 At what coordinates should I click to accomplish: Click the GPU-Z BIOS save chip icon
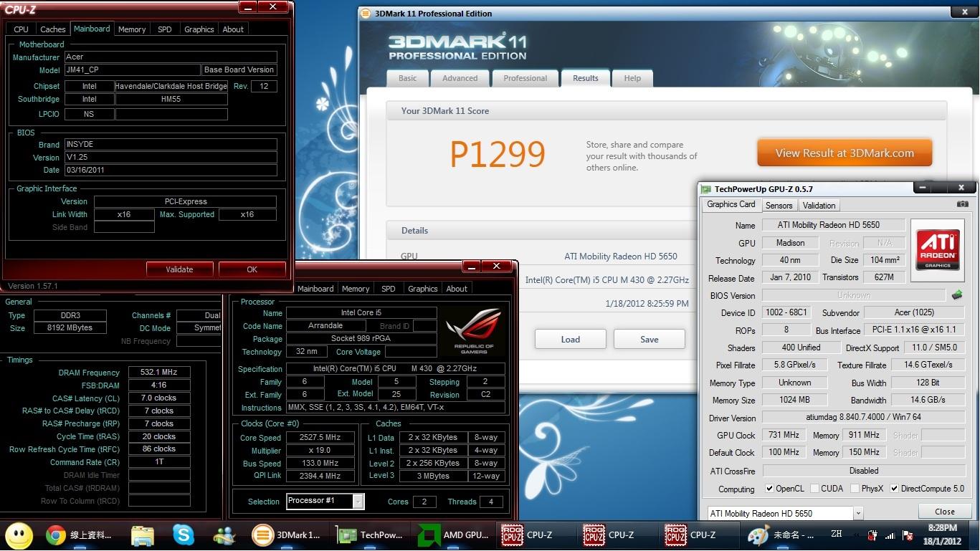point(956,294)
